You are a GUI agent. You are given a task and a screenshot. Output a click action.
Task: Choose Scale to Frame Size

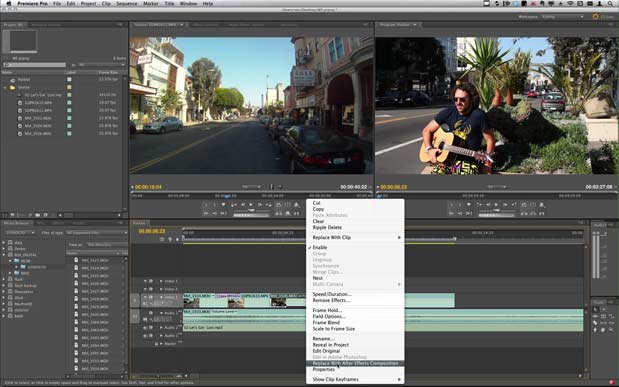(x=334, y=329)
